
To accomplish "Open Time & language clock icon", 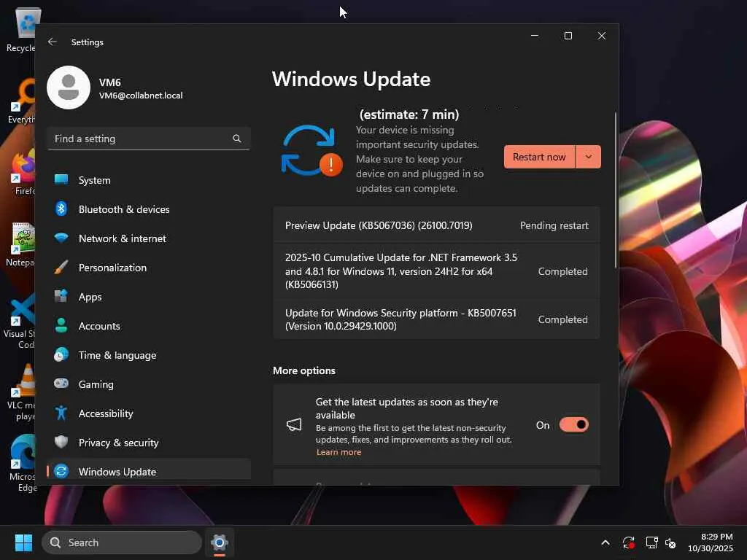I will (61, 355).
